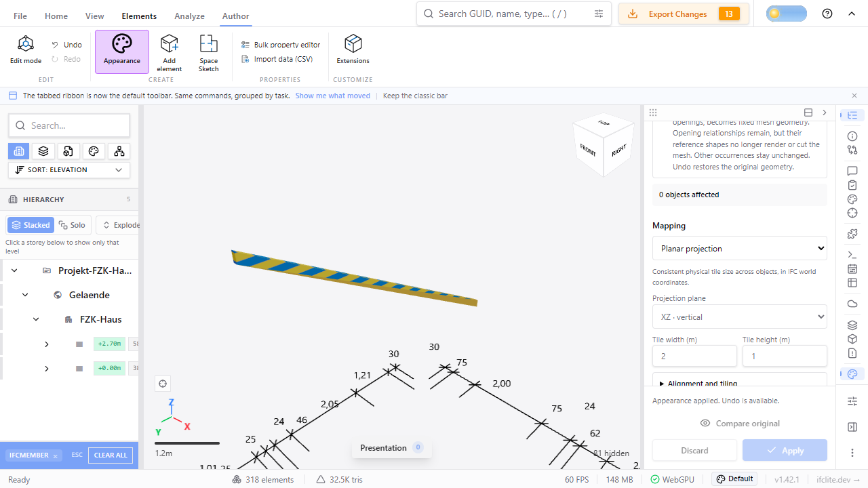Dismiss the tabbed ribbon notice
Viewport: 868px width, 488px height.
pyautogui.click(x=854, y=96)
